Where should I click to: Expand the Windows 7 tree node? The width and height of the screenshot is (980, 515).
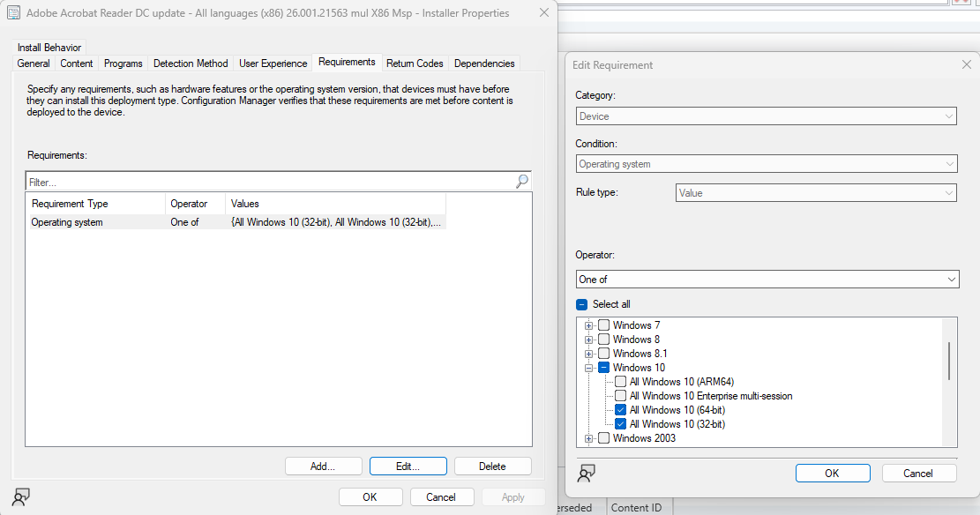click(588, 325)
